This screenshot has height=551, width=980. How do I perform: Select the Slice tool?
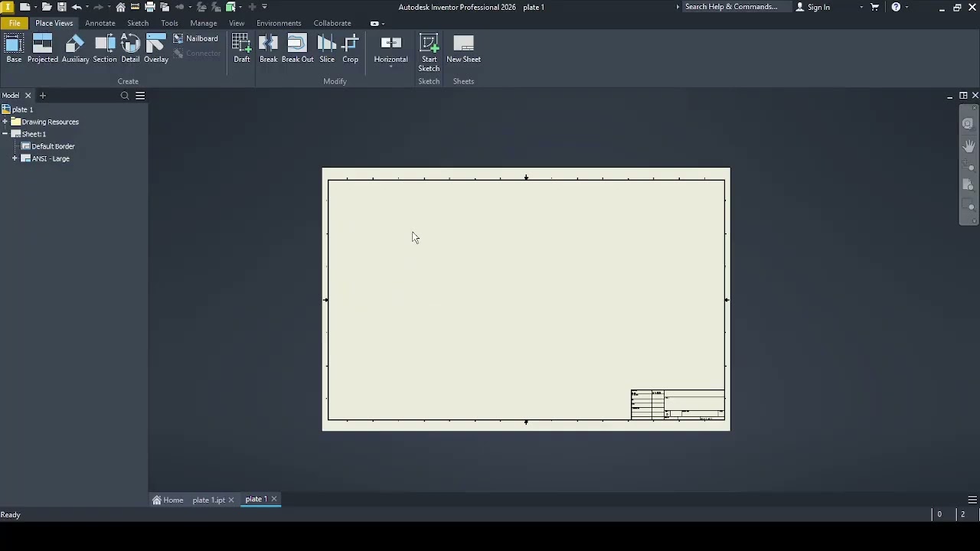coord(327,48)
